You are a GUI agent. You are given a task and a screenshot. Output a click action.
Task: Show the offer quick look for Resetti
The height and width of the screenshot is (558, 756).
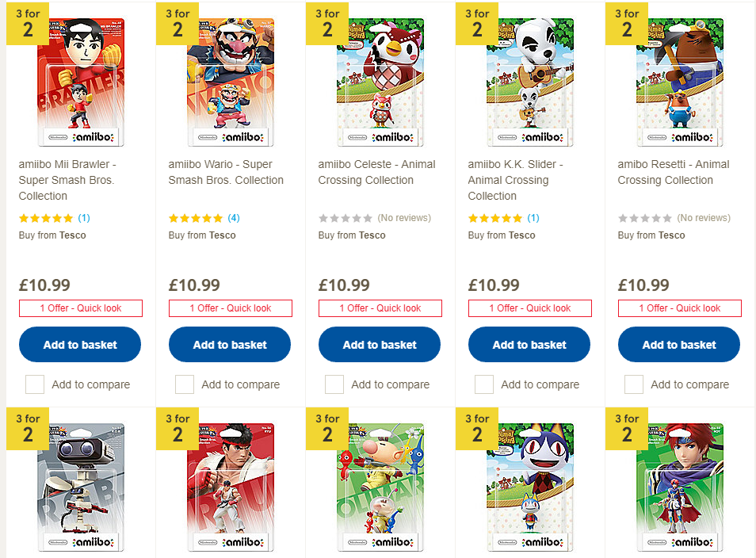coord(680,308)
